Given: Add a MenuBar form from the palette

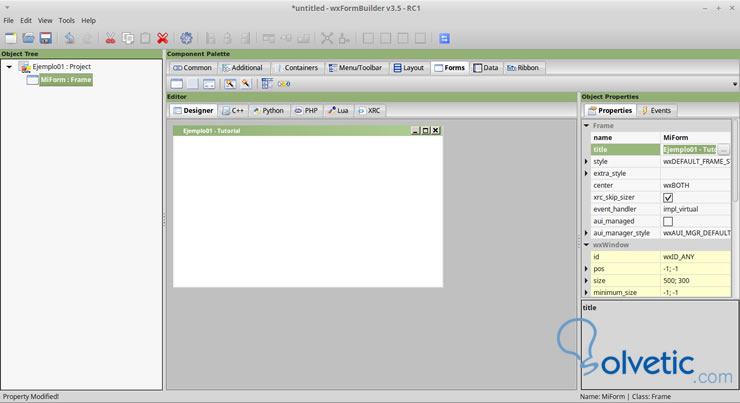Looking at the screenshot, I should click(x=267, y=84).
